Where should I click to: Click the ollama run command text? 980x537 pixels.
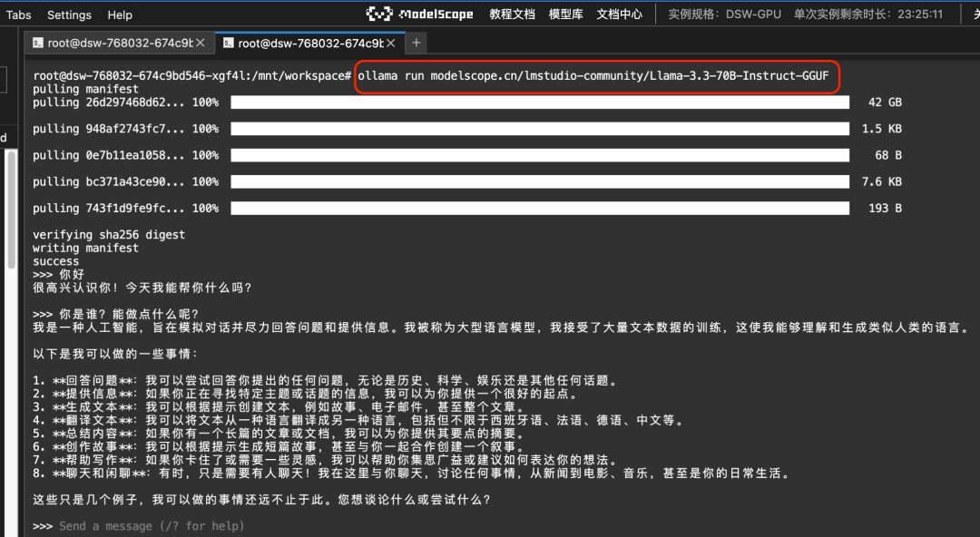(x=593, y=75)
